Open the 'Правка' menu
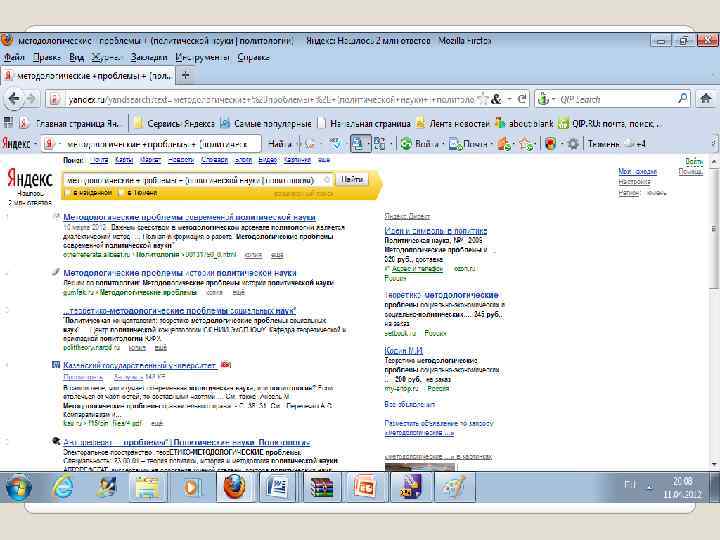Image resolution: width=720 pixels, height=540 pixels. pyautogui.click(x=46, y=57)
